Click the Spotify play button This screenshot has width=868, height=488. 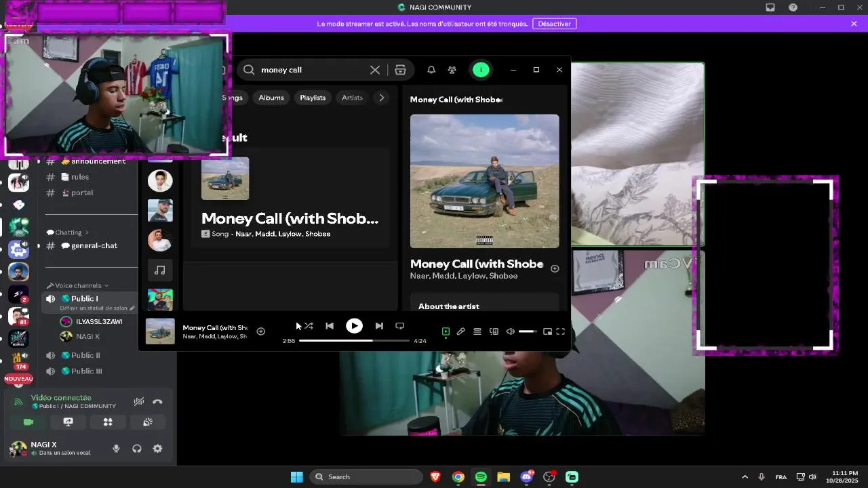click(354, 326)
